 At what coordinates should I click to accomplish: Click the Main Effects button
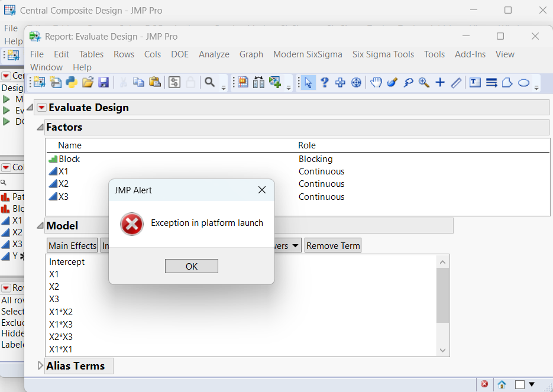click(72, 245)
